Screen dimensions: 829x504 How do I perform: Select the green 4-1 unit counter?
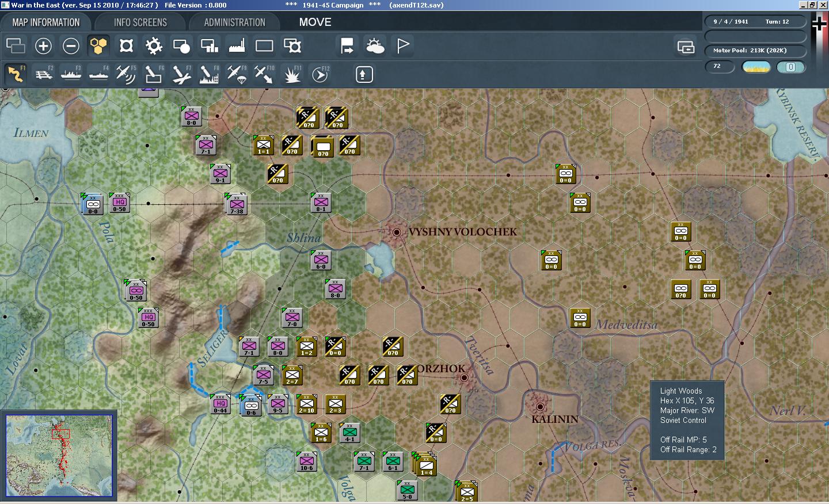tap(350, 433)
